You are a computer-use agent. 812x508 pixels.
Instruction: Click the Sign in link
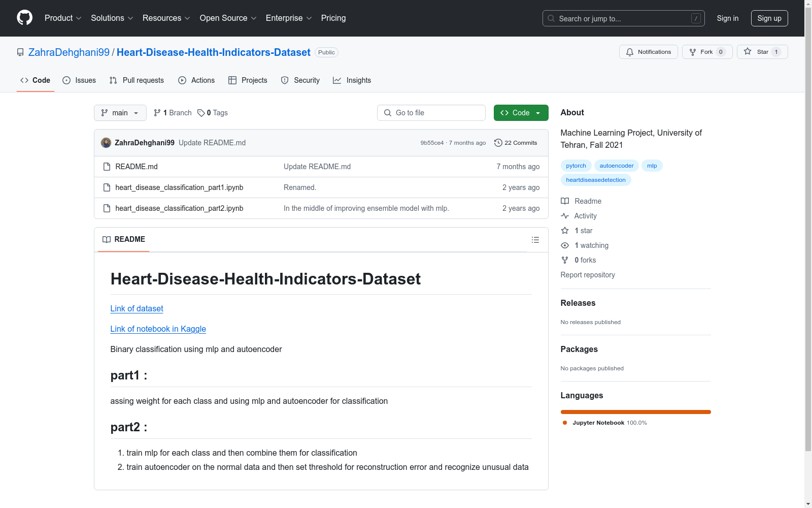tap(728, 18)
